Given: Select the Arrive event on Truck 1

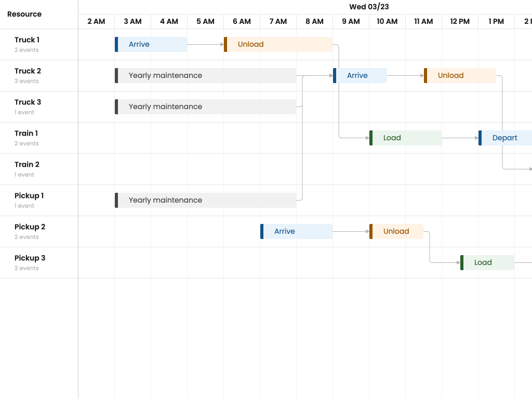Looking at the screenshot, I should pyautogui.click(x=151, y=45).
